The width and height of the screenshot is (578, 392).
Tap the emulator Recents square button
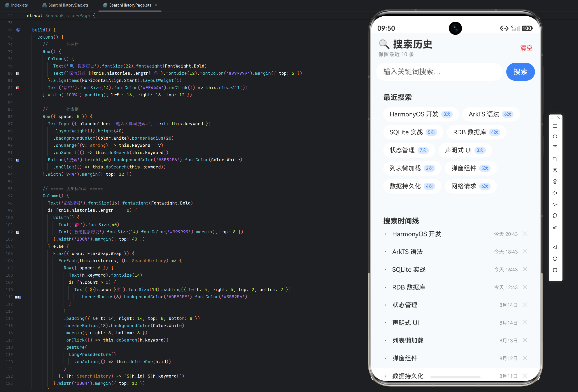555,270
